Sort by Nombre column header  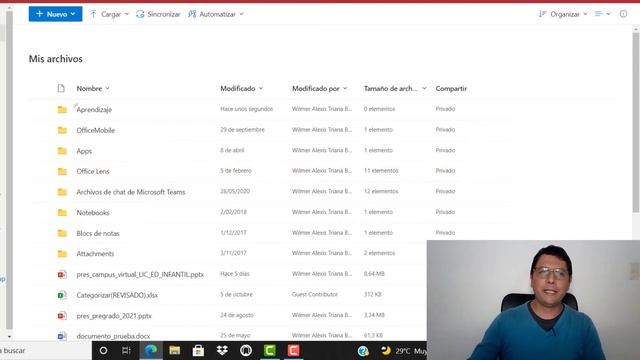(x=93, y=88)
